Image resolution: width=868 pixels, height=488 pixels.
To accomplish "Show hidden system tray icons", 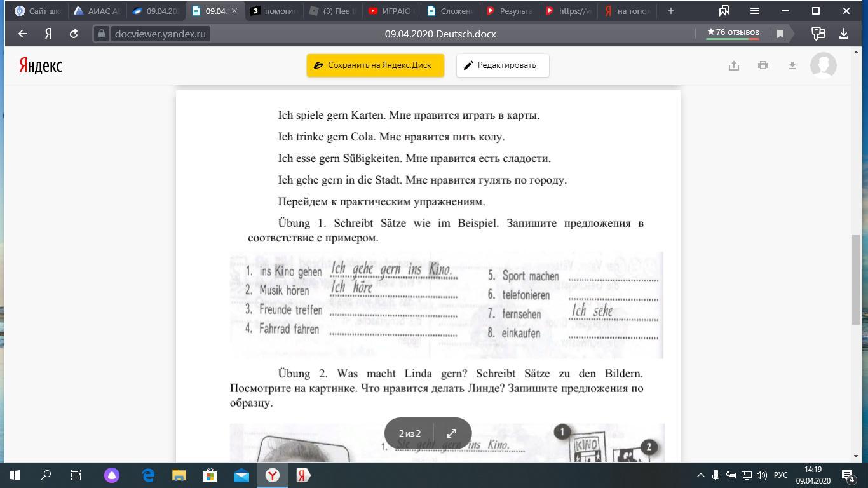I will tap(700, 475).
